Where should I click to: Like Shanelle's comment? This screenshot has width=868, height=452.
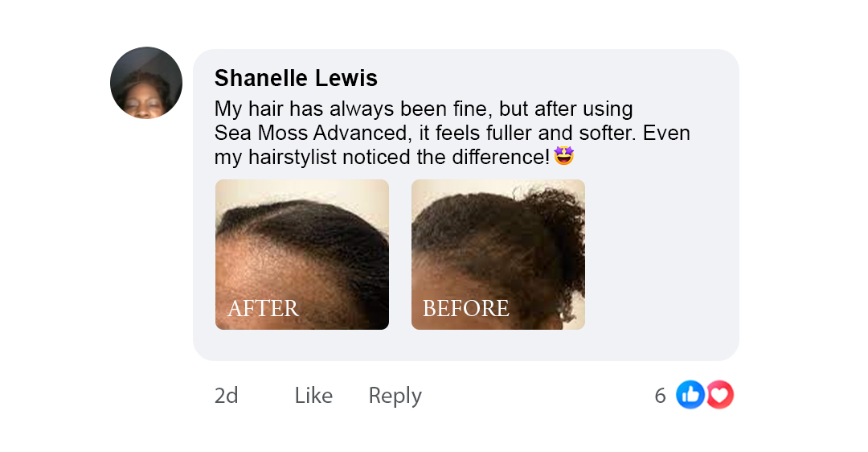[x=313, y=396]
